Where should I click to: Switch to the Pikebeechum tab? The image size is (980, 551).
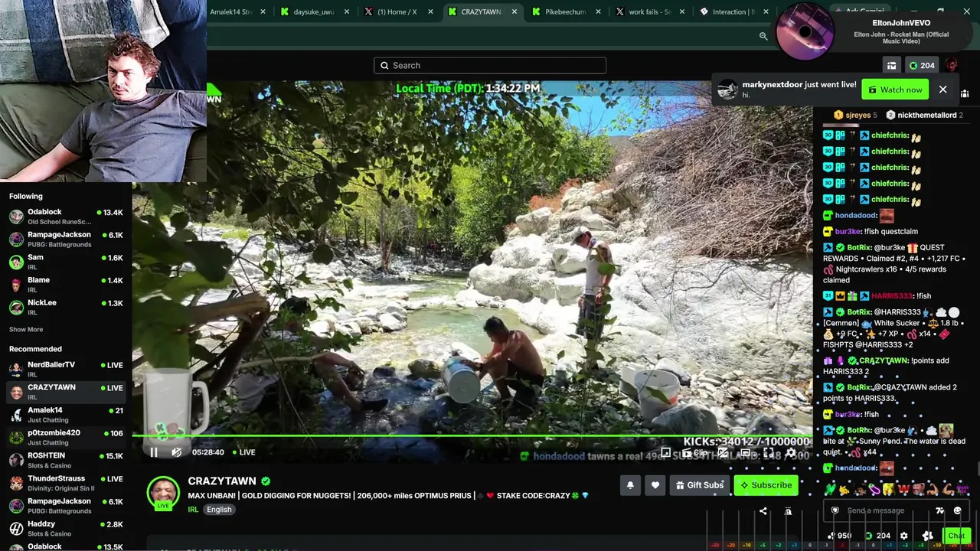[x=566, y=11]
